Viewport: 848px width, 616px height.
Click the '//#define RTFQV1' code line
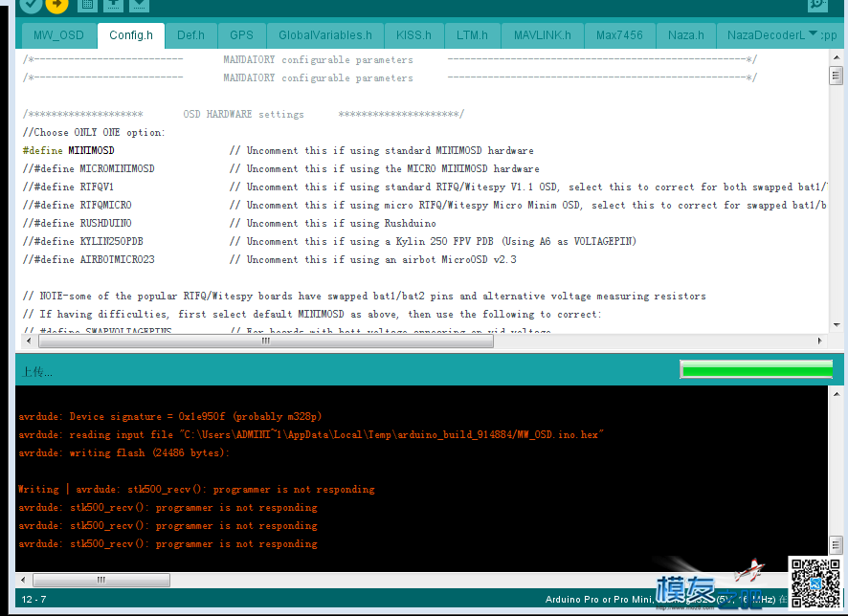425,187
